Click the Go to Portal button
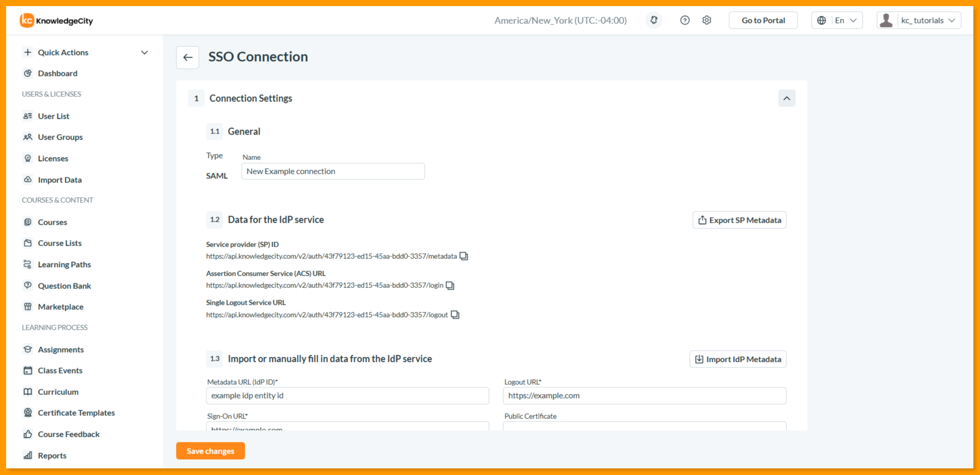This screenshot has width=980, height=475. click(x=763, y=20)
